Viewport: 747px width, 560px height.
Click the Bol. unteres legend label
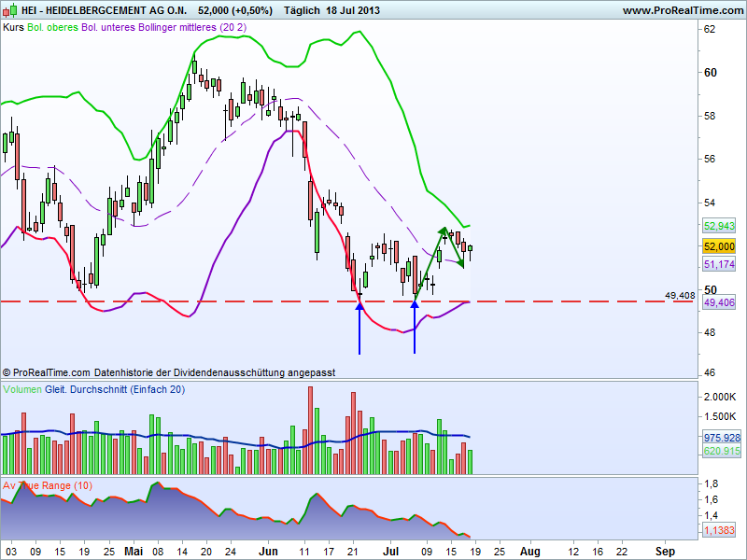109,27
